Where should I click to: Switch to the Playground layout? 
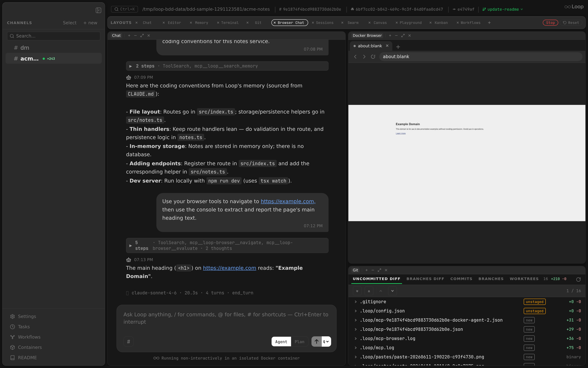(x=411, y=23)
